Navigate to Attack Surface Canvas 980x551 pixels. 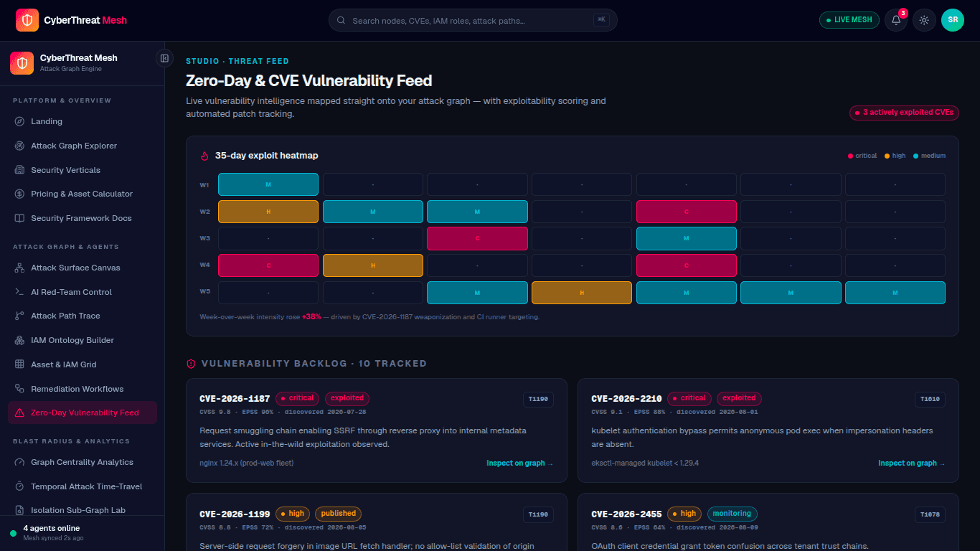83,268
